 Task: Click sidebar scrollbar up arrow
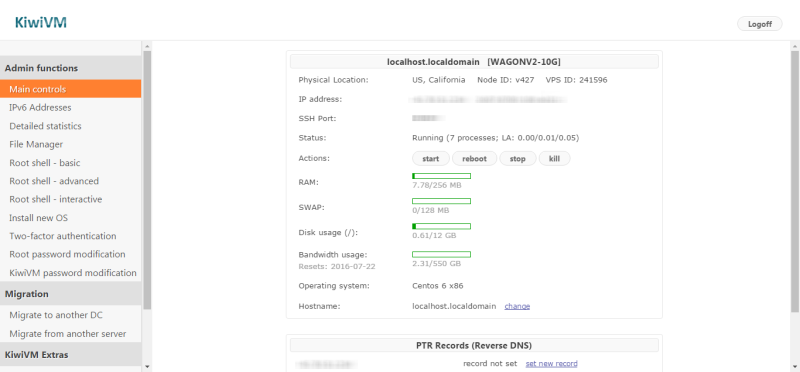pyautogui.click(x=147, y=46)
